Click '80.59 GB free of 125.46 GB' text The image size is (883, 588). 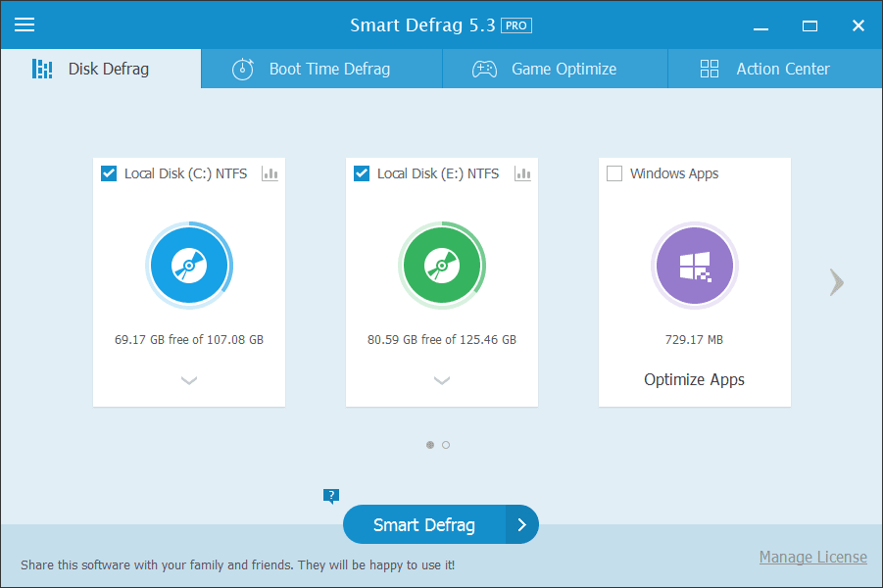[x=442, y=340]
